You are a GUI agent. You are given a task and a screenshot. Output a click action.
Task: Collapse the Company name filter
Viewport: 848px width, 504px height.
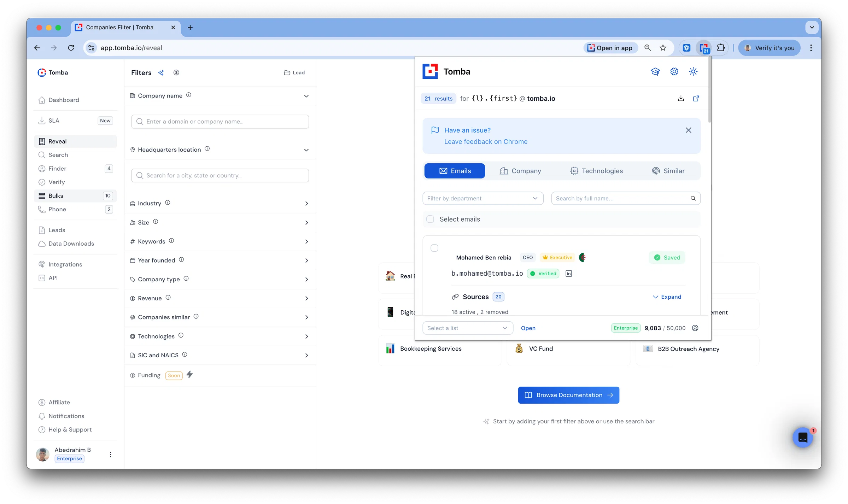pos(306,96)
